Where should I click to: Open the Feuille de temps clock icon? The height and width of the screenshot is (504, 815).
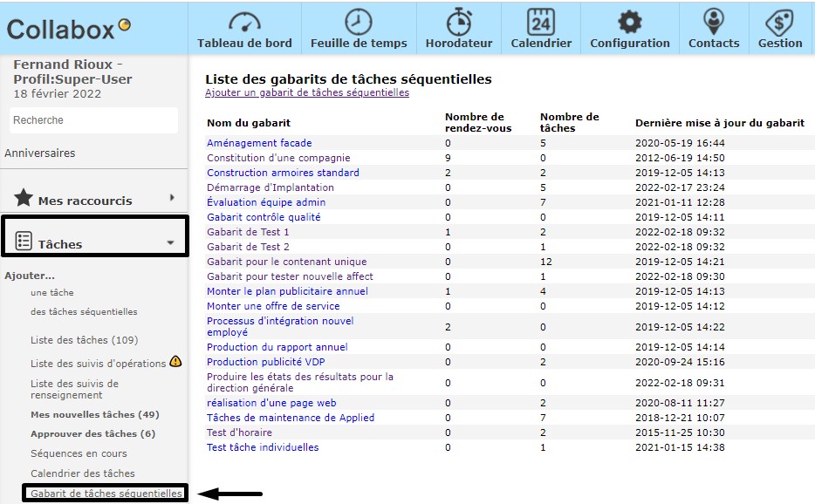(x=359, y=22)
